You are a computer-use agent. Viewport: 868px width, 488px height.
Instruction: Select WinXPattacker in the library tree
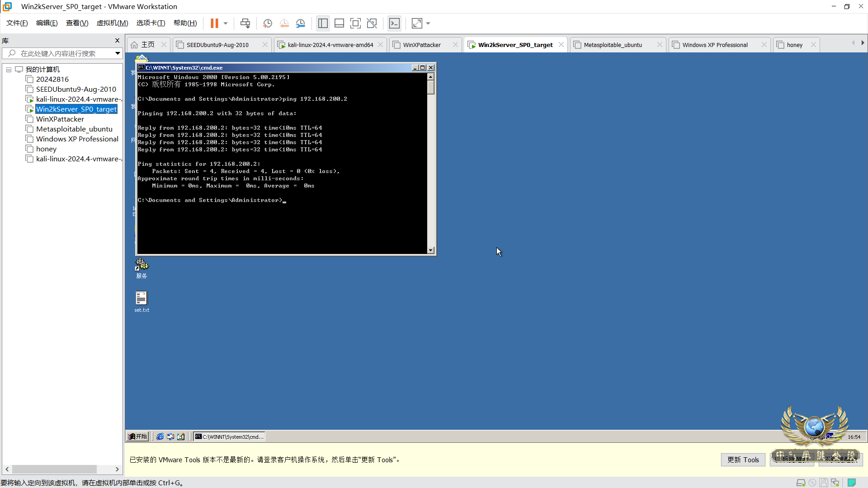tap(60, 119)
